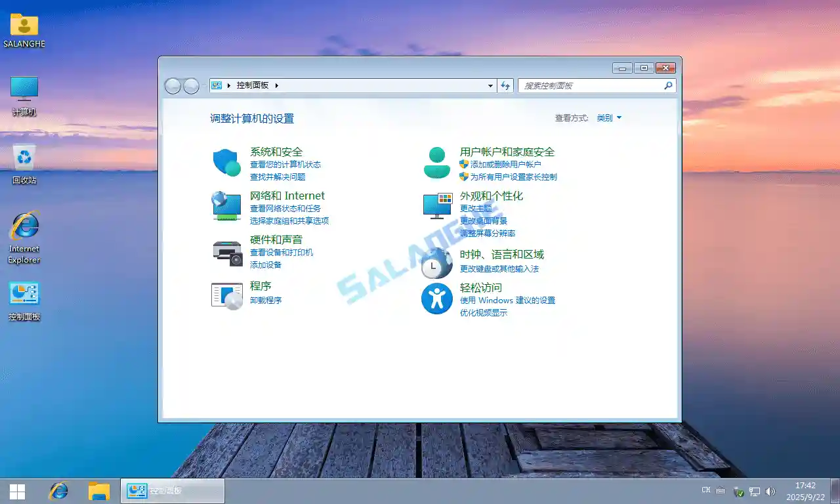
Task: Open 硬件和声音 printer icon
Action: pos(226,251)
